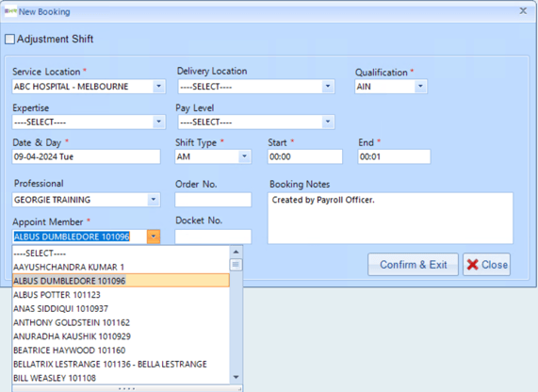Tick the Adjustment Shift checkbox
Viewport: 538px width, 392px height.
coord(9,40)
